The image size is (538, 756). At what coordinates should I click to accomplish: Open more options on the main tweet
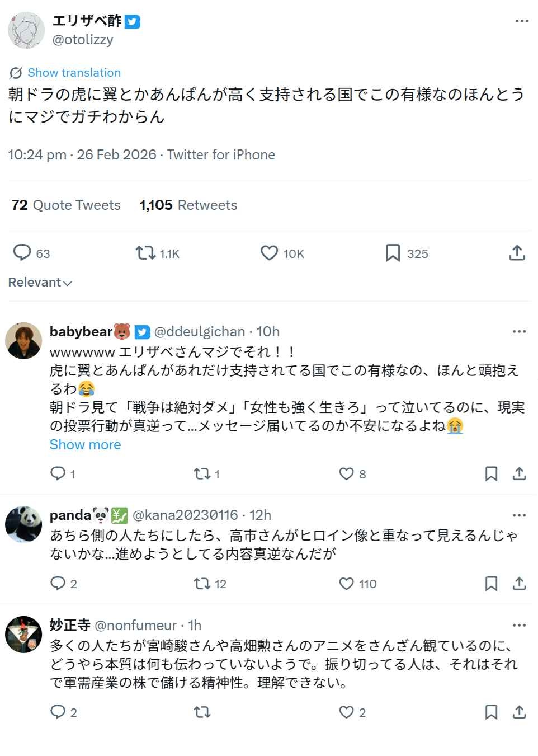(x=521, y=21)
